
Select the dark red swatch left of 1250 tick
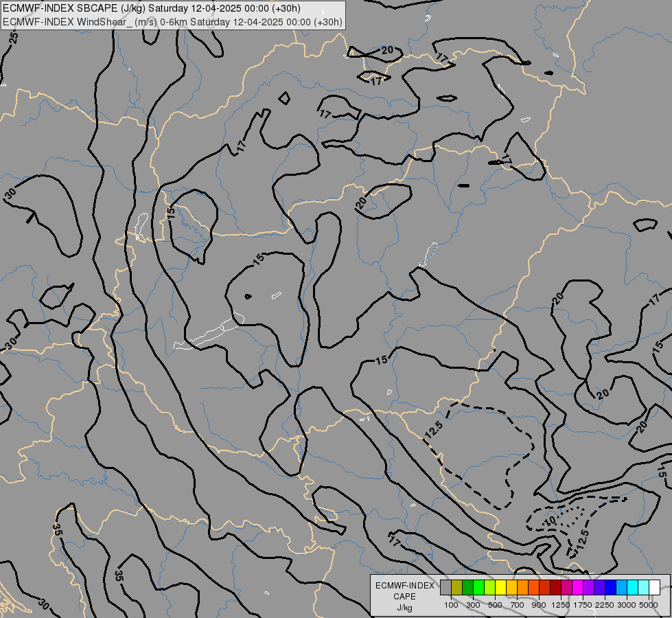(x=556, y=587)
